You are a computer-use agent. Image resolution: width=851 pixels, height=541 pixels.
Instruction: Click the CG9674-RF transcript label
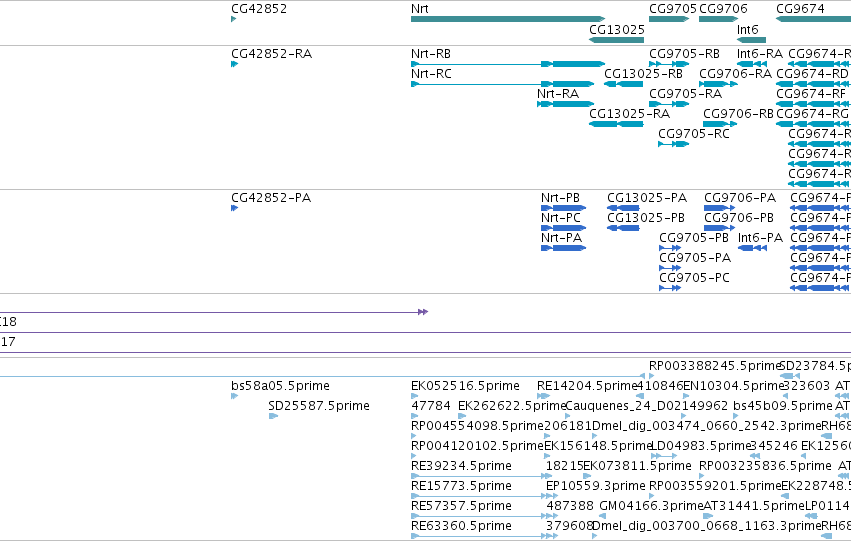click(811, 94)
